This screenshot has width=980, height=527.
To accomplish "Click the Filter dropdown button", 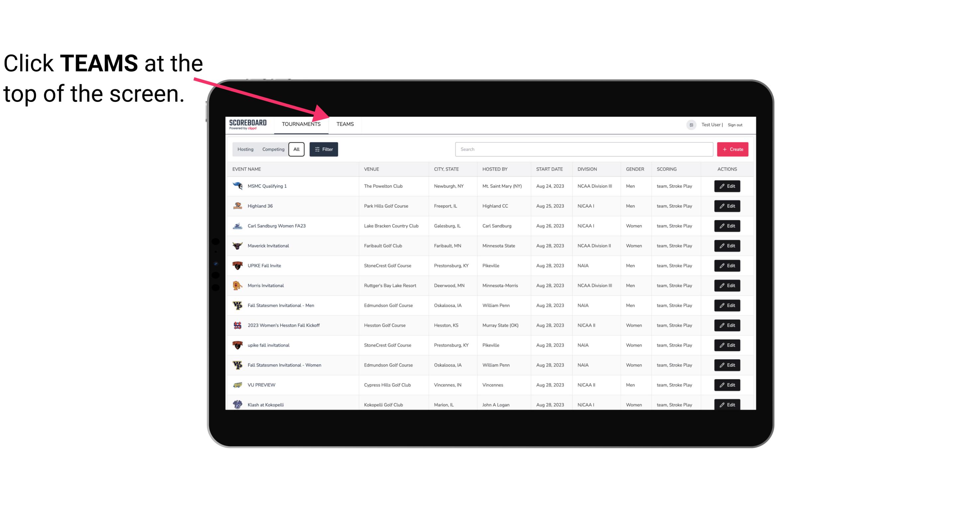I will 323,149.
